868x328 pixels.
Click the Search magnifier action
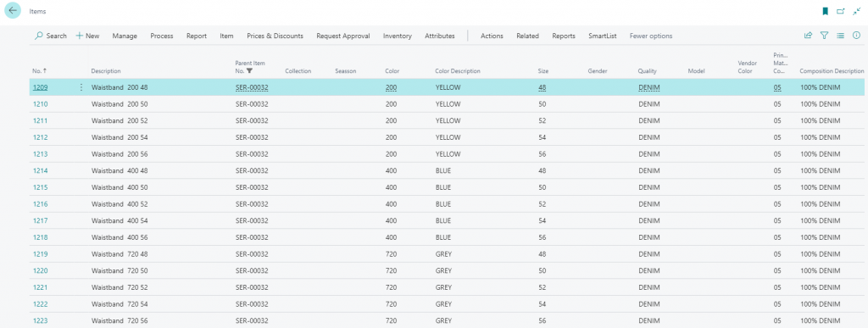pos(50,36)
